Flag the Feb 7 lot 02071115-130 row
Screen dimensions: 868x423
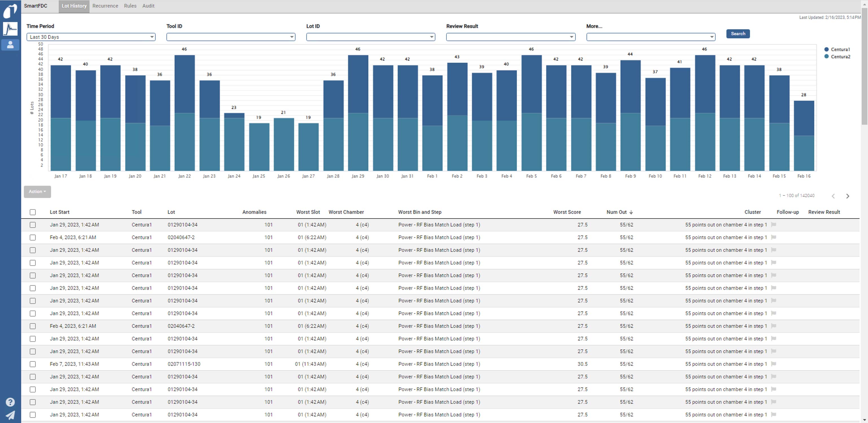(774, 364)
